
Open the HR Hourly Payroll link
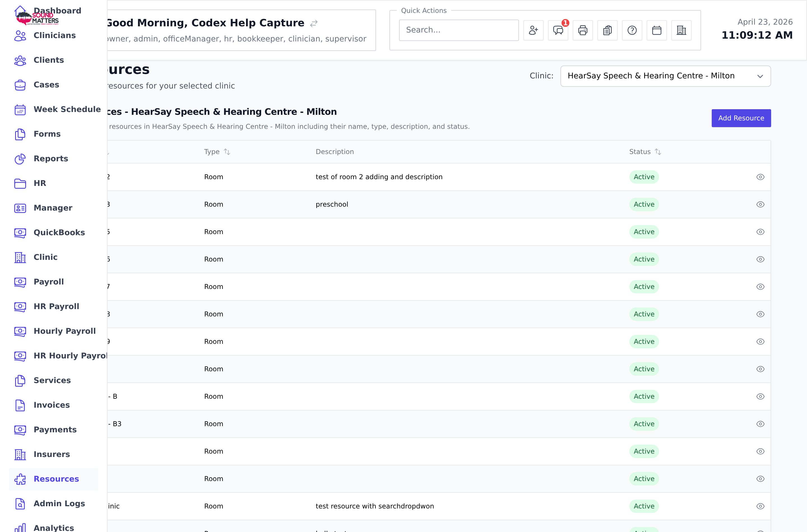70,356
